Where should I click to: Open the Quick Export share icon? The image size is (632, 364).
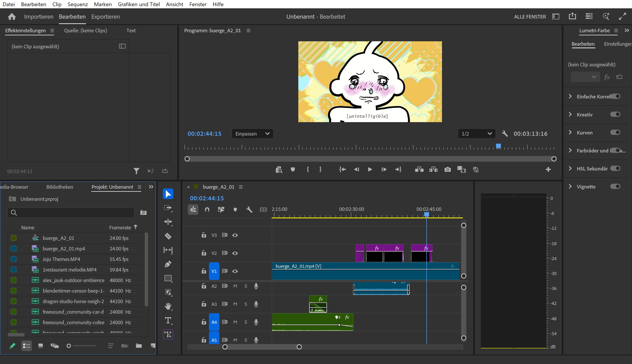pyautogui.click(x=572, y=16)
